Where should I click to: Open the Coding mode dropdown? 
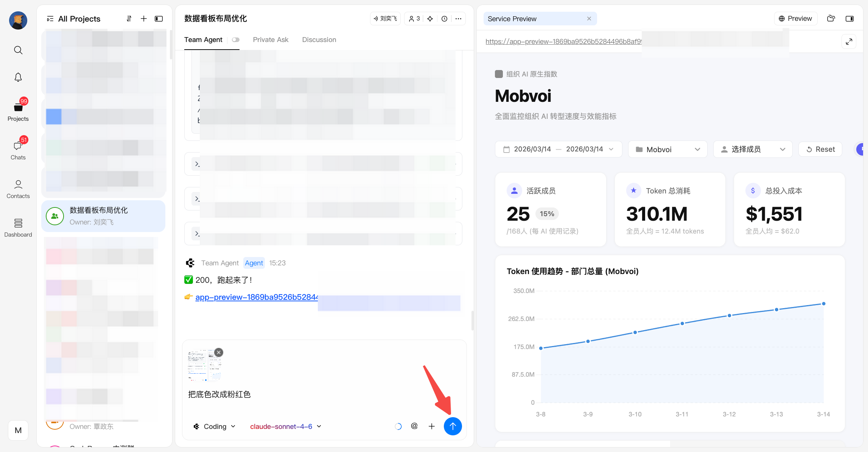pos(215,427)
